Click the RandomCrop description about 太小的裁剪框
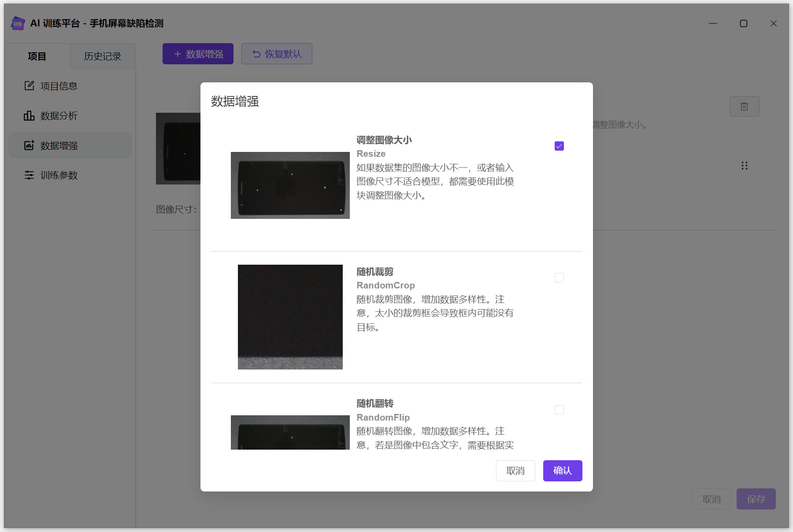Screen dimensions: 793x532 click(x=435, y=313)
